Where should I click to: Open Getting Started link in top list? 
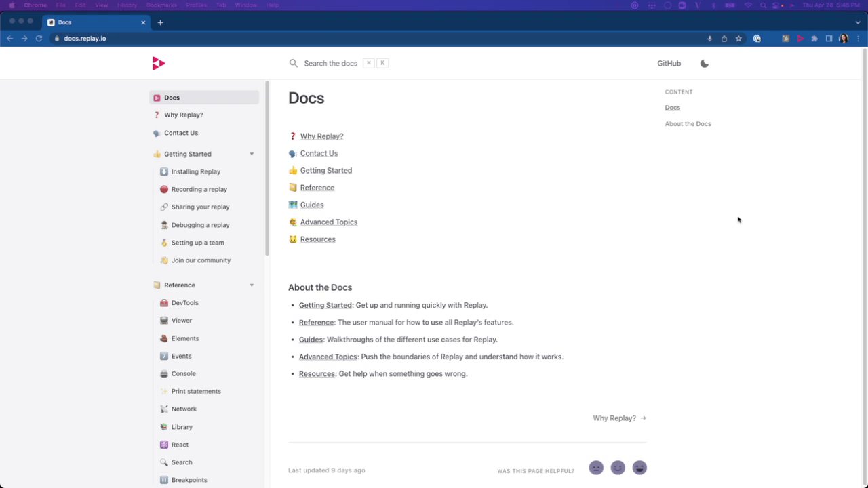click(x=326, y=171)
